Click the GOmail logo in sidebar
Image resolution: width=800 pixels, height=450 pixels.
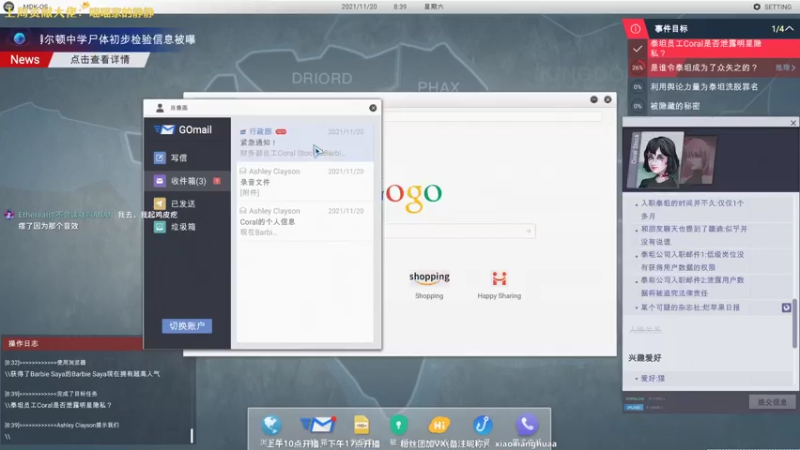click(183, 130)
